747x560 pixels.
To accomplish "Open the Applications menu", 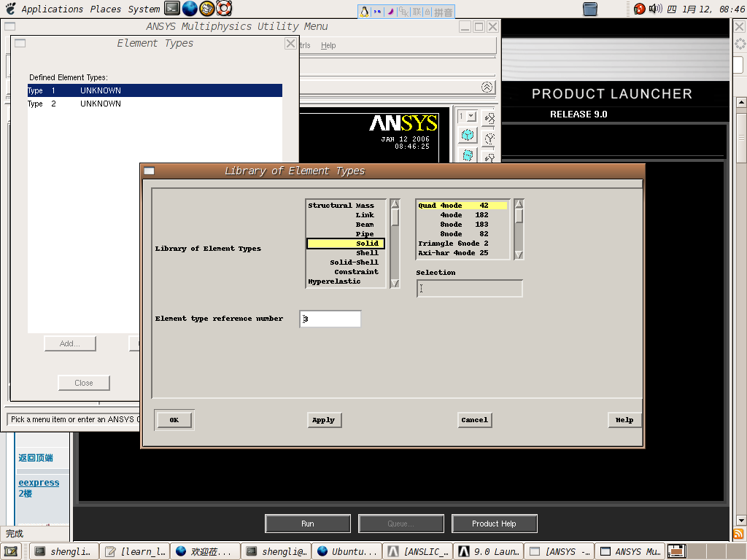I will [x=52, y=9].
